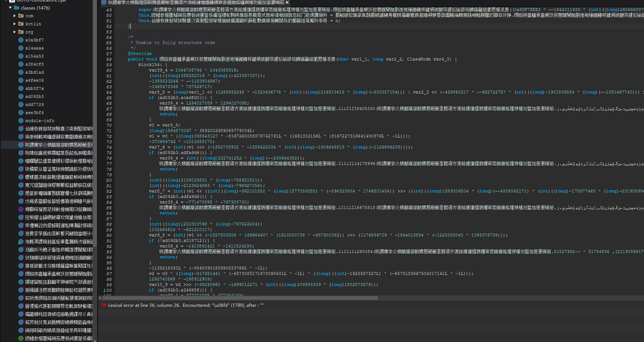Screen dimensions: 644x342
Task: Collapse the classes (1476) node
Action: (x=10, y=8)
